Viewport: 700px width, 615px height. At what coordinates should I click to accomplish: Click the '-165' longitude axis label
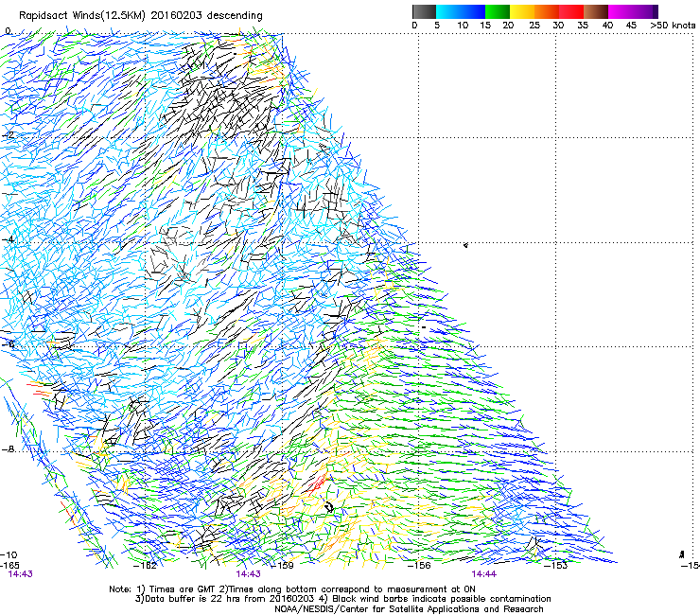click(x=9, y=566)
